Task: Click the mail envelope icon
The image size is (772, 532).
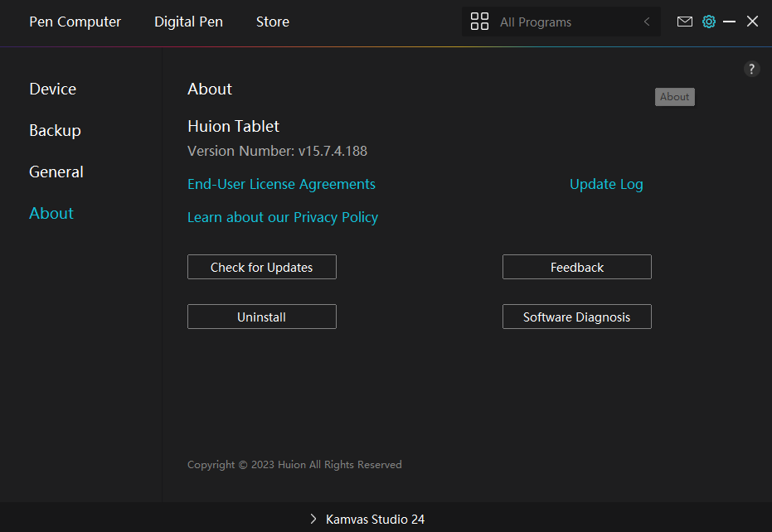Action: click(x=684, y=22)
